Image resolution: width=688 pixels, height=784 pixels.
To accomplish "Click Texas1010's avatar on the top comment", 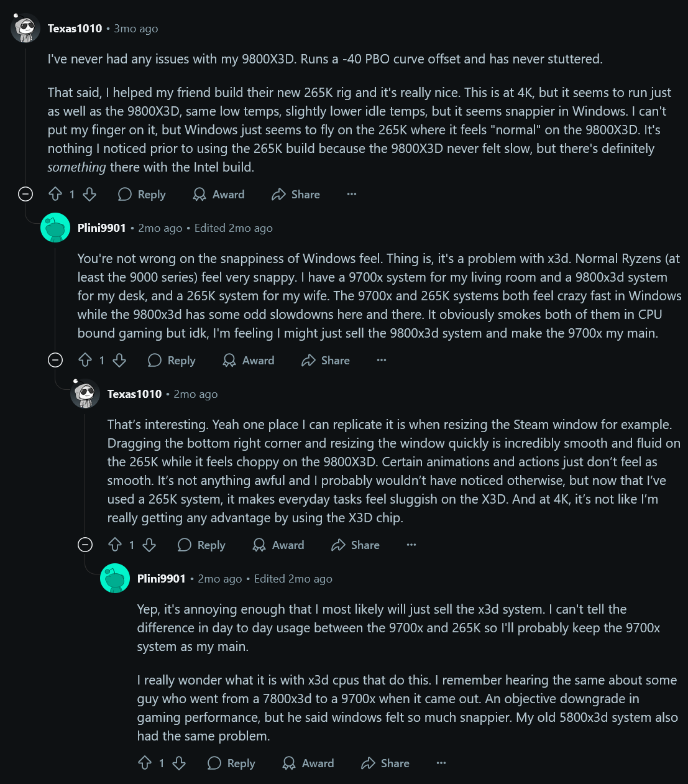I will pyautogui.click(x=25, y=28).
